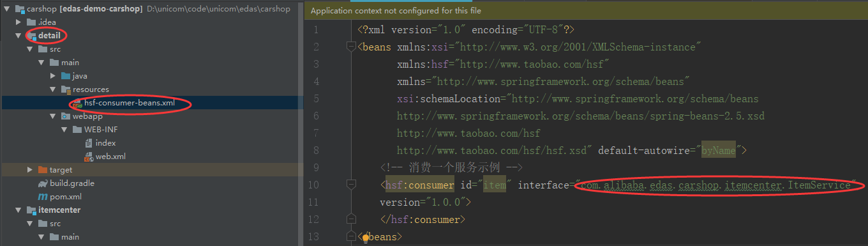Click the web.xml file icon
Image resolution: width=868 pixels, height=246 pixels.
tap(89, 157)
